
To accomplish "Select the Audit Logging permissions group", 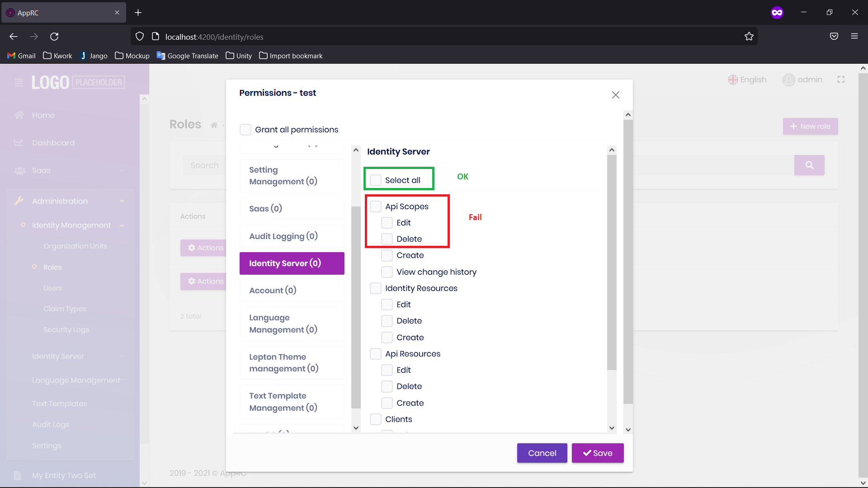I will click(x=292, y=235).
